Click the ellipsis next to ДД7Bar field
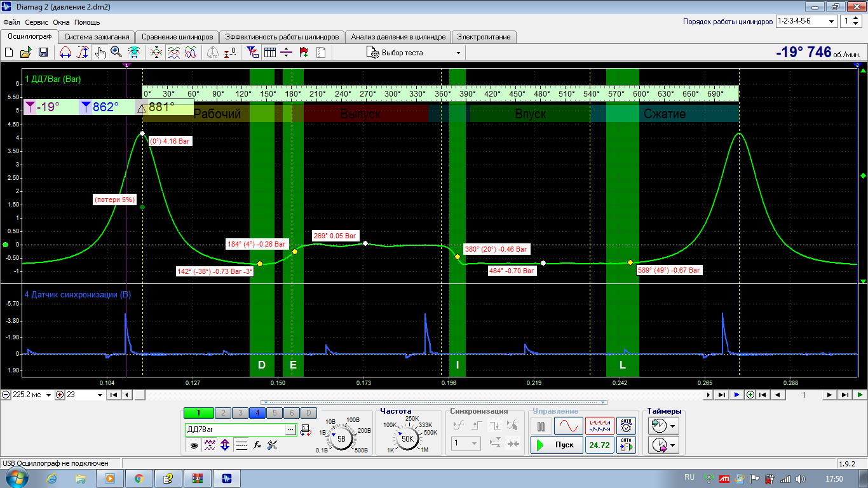The width and height of the screenshot is (868, 488). click(x=290, y=430)
